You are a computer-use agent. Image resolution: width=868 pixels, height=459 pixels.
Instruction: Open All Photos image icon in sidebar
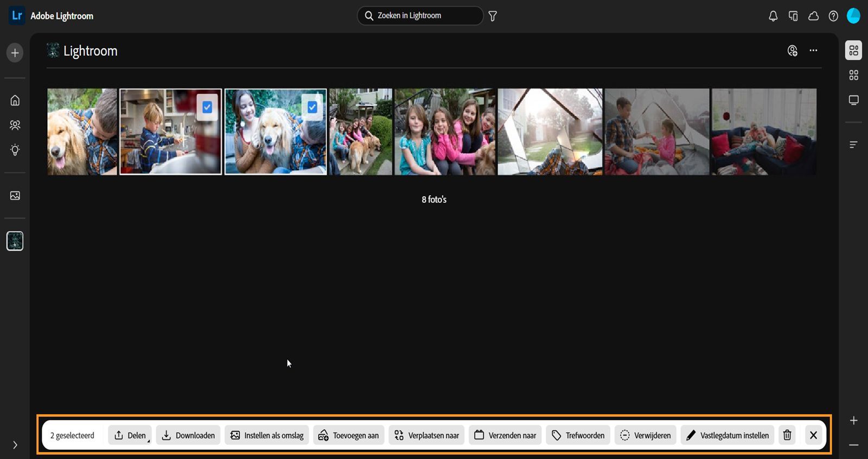click(x=15, y=196)
